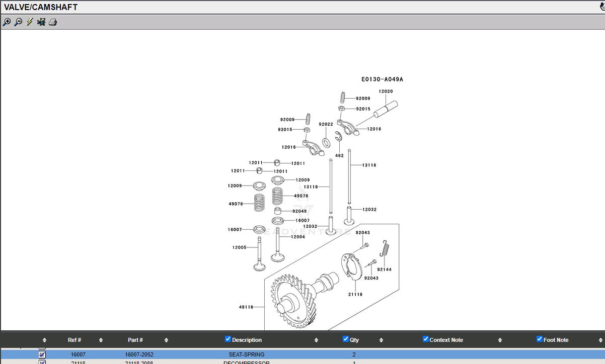Image resolution: width=605 pixels, height=364 pixels.
Task: Click the sort arrows right of Qty
Action: (x=381, y=340)
